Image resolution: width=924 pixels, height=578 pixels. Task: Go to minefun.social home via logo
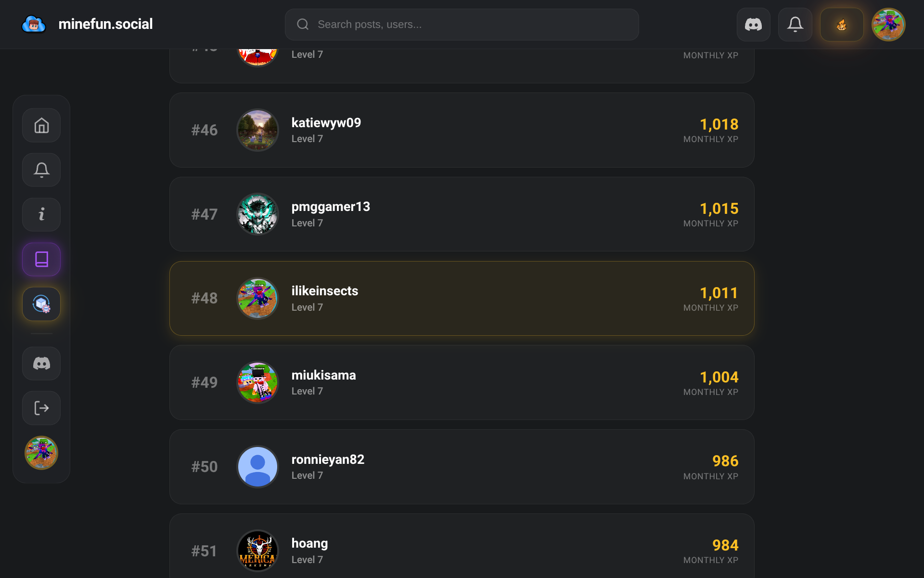87,24
